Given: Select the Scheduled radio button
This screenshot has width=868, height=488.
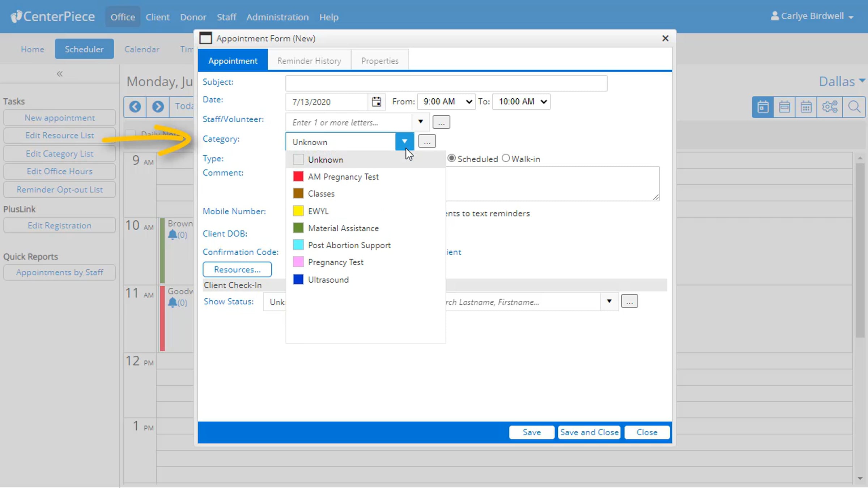Looking at the screenshot, I should (451, 158).
